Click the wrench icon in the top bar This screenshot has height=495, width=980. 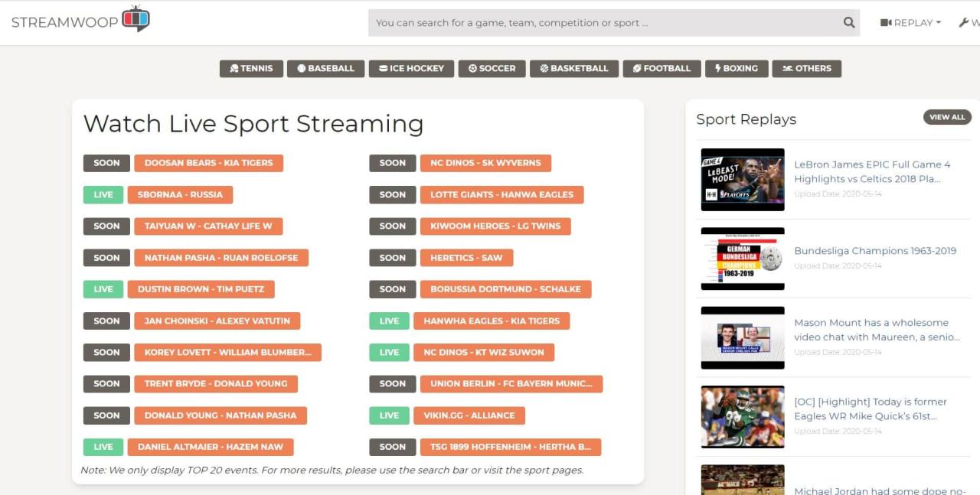(x=964, y=22)
